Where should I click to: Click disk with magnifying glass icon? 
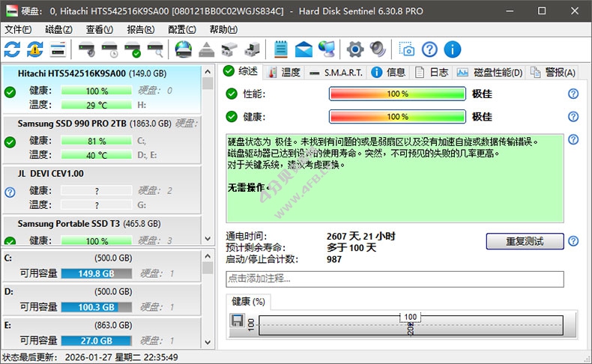156,49
